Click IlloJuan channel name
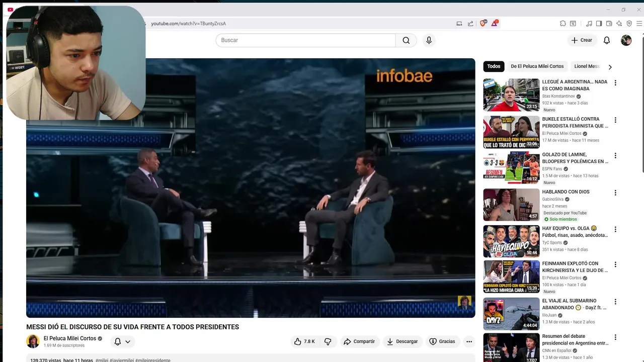This screenshot has width=644, height=362. [x=549, y=315]
